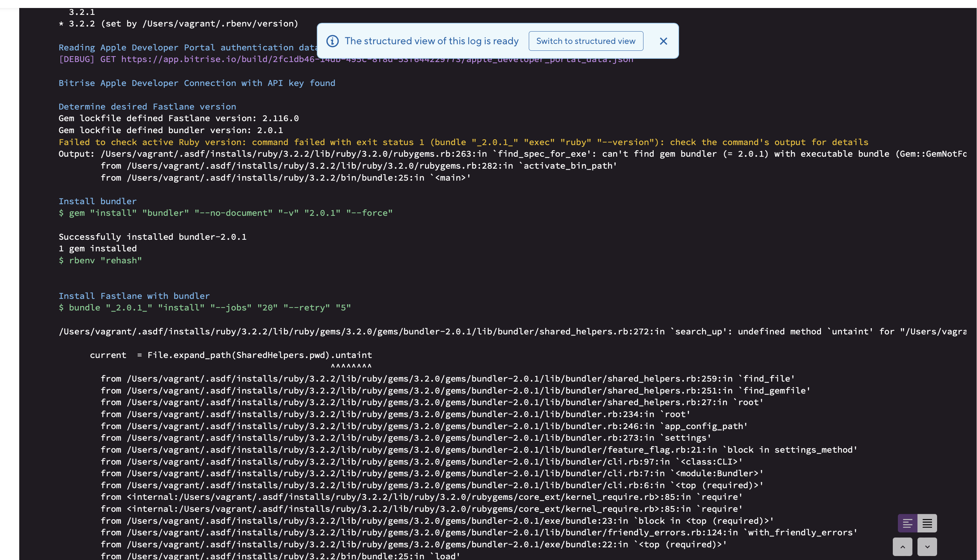Viewport: 977px width, 560px height.
Task: Select the 'Install Fastlane with bundler' heading
Action: pyautogui.click(x=134, y=296)
